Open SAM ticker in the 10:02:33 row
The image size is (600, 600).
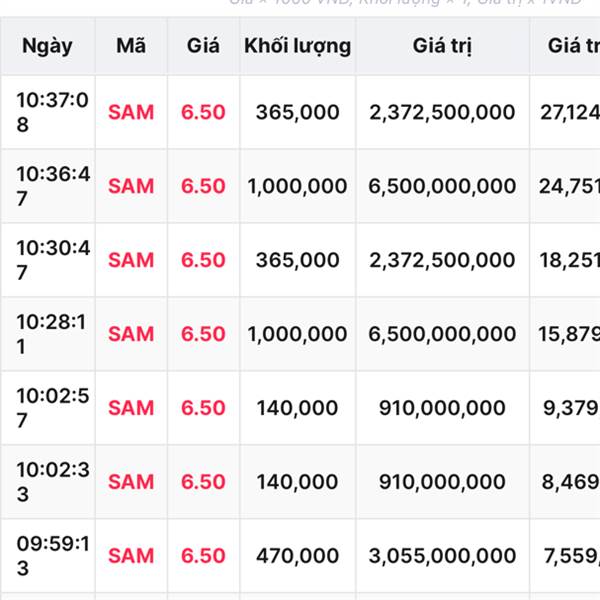coord(131,482)
